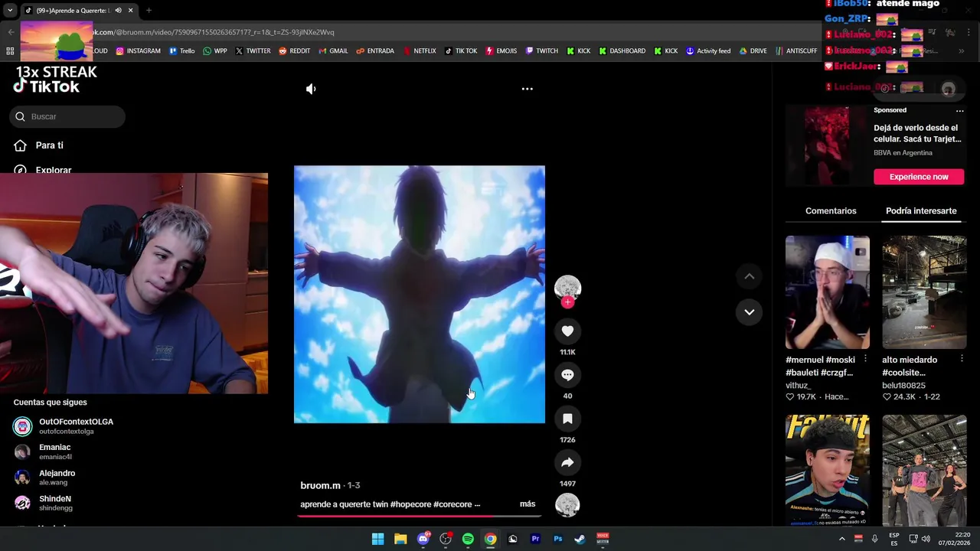Click Experience now ad button

[919, 177]
